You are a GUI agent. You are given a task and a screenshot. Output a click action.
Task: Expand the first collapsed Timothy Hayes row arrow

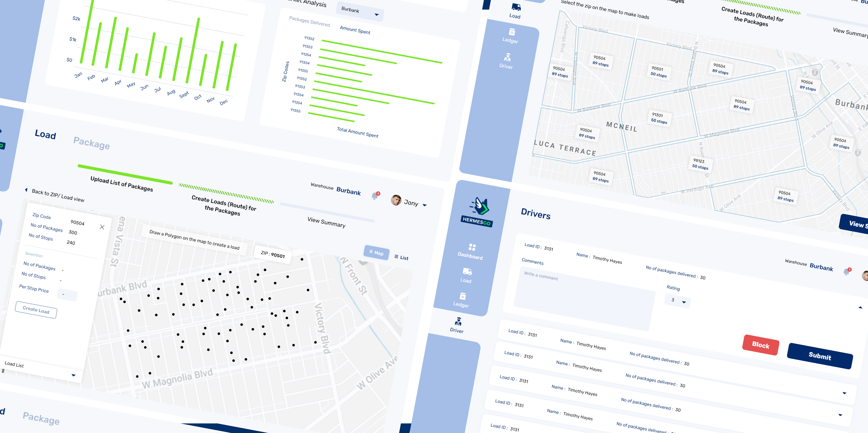844,393
